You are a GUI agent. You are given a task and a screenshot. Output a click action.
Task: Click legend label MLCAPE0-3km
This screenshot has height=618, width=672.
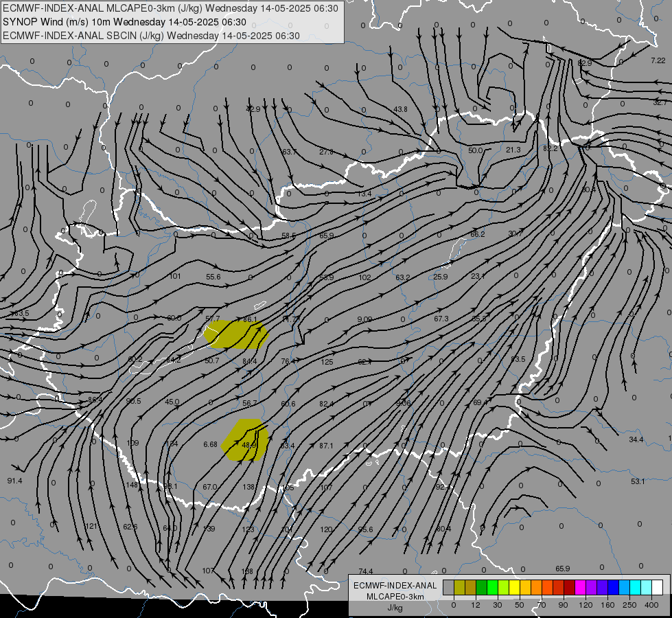tap(395, 597)
